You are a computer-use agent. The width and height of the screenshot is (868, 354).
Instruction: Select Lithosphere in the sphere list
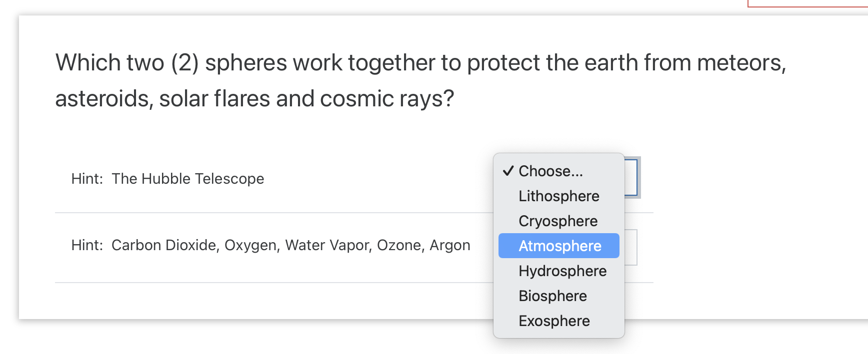pos(558,196)
